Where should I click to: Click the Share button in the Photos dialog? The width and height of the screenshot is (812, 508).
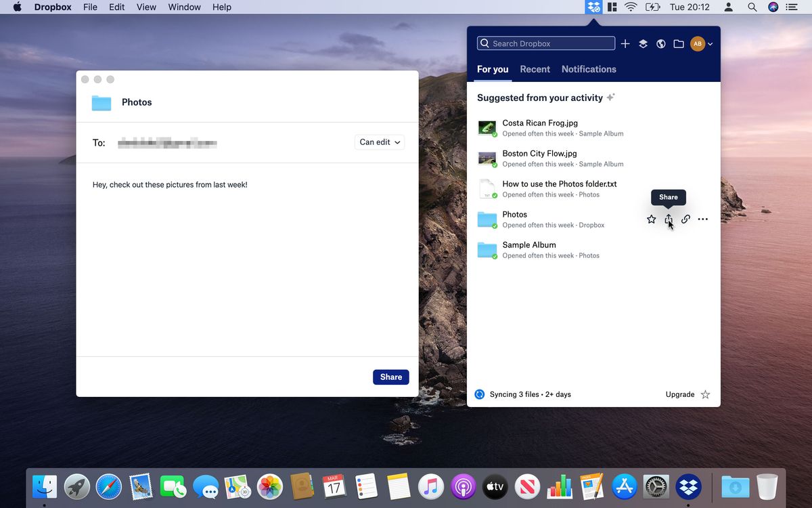(x=390, y=377)
